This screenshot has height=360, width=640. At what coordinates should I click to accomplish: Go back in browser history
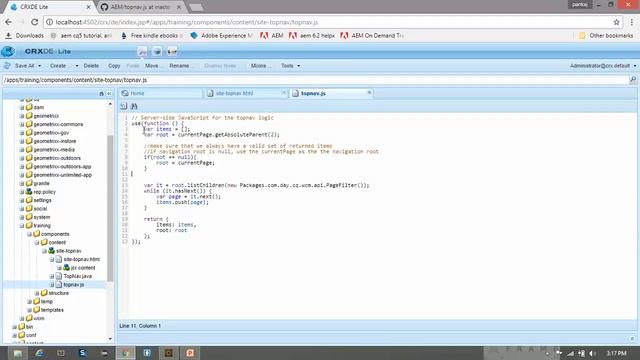[9, 22]
